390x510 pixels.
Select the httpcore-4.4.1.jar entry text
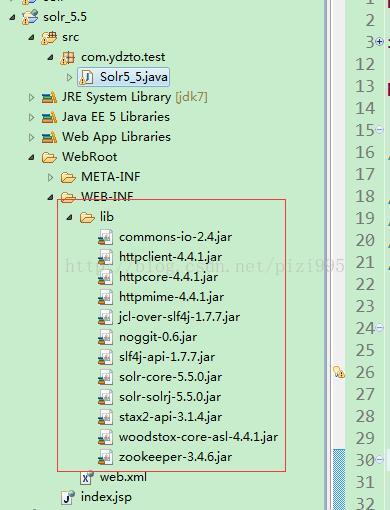click(169, 277)
